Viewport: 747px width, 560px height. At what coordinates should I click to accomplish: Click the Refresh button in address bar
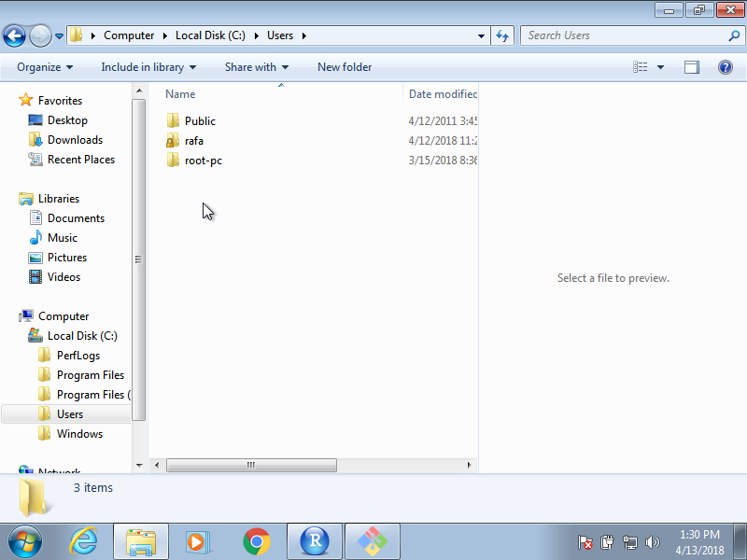point(502,35)
